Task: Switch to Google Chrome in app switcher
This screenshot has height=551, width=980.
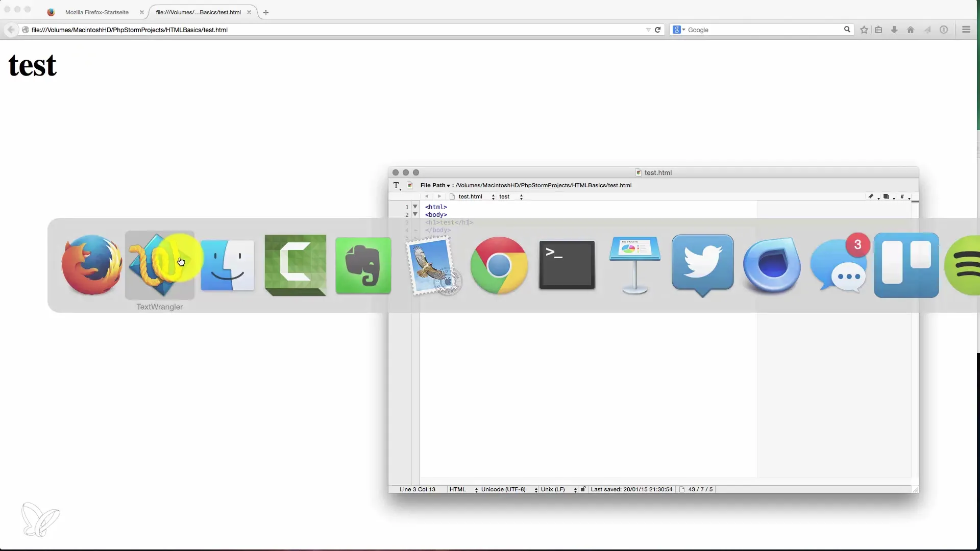Action: pos(499,265)
